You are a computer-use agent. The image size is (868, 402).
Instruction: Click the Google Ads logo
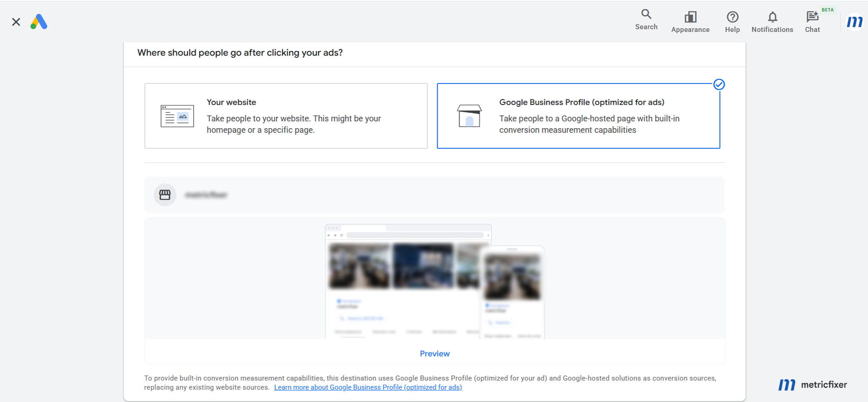tap(39, 22)
